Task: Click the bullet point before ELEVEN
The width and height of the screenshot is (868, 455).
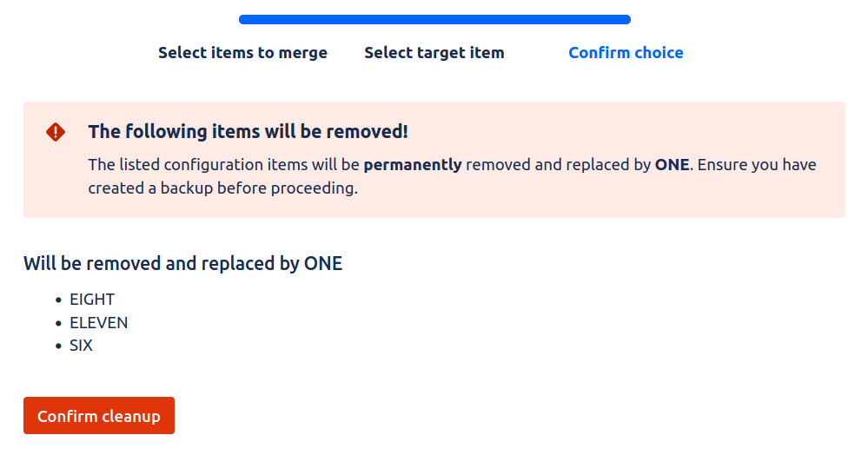Action: [x=58, y=324]
